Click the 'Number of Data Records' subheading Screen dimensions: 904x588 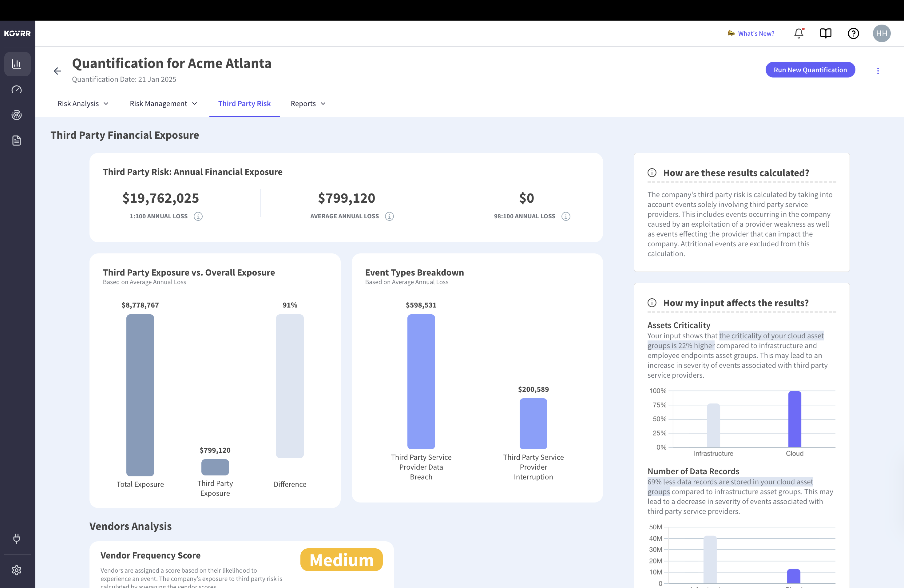[693, 471]
